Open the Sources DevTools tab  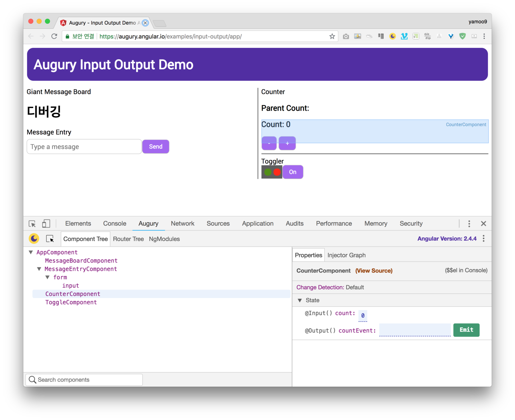point(218,224)
